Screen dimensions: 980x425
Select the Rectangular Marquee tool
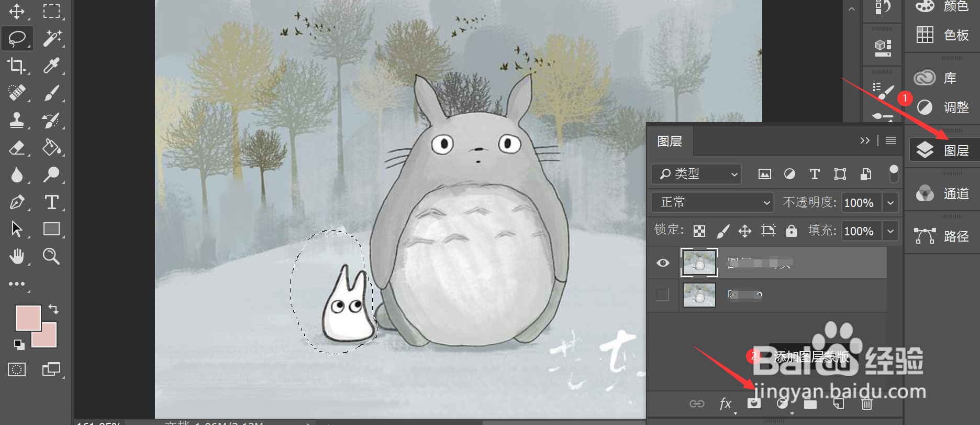pos(51,11)
